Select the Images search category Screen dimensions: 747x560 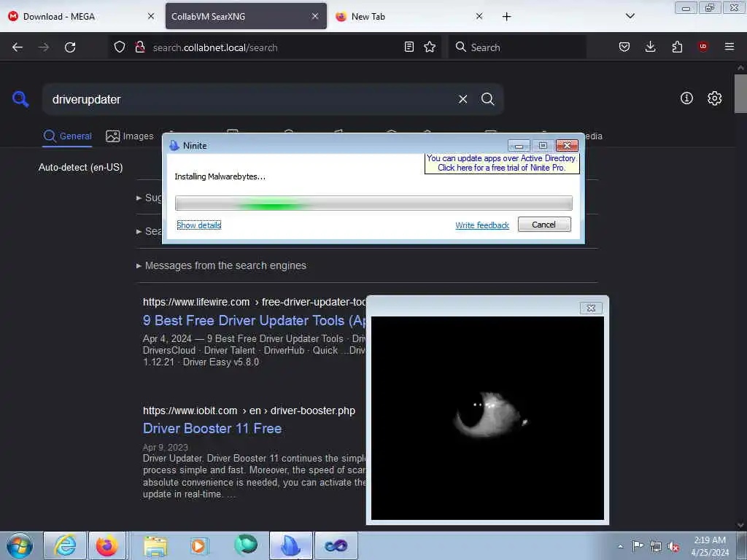pyautogui.click(x=130, y=136)
